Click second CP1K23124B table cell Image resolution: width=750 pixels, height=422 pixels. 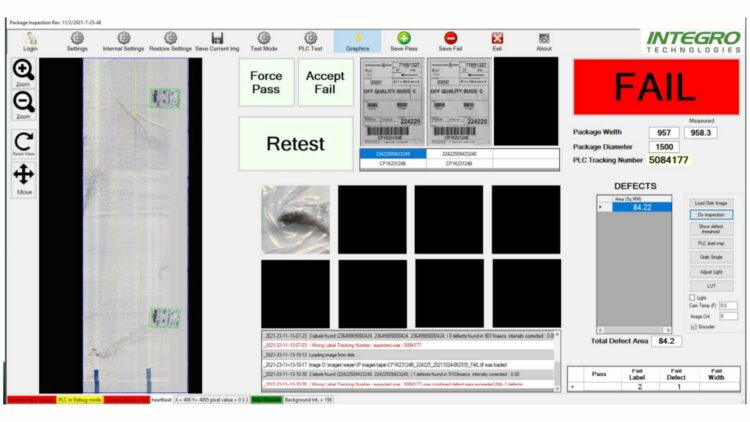[459, 164]
